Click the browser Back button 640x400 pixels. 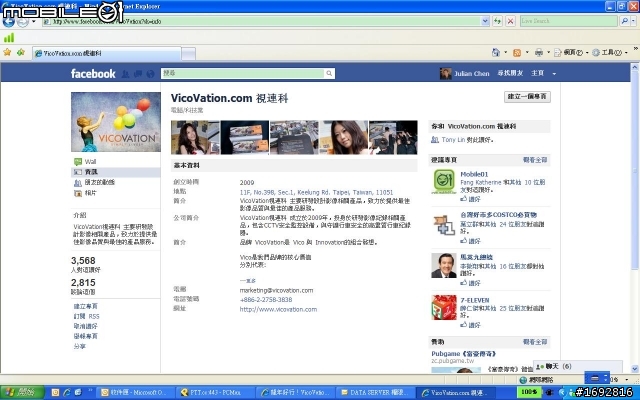click(x=8, y=22)
